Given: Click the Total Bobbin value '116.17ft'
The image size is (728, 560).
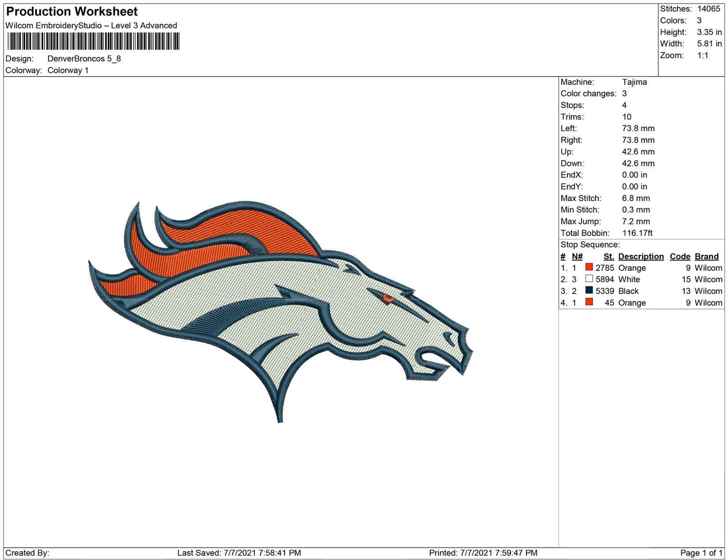Looking at the screenshot, I should (x=637, y=233).
